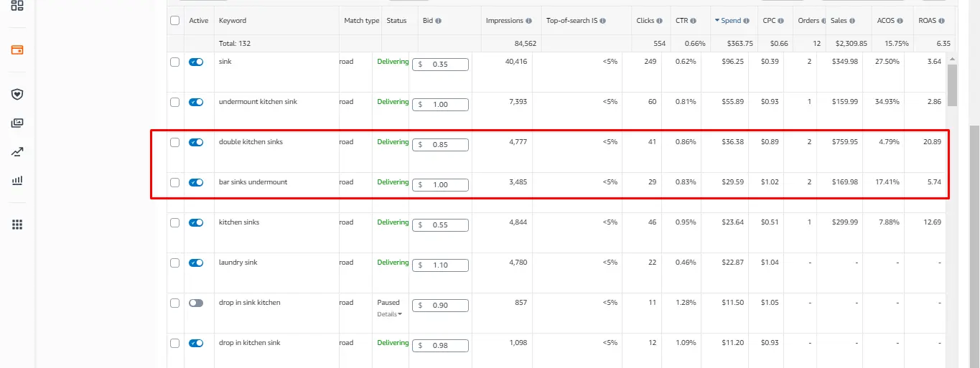Click the vertical scrollbar thumb on the table
Viewport: 980px width, 368px height.
pyautogui.click(x=952, y=85)
